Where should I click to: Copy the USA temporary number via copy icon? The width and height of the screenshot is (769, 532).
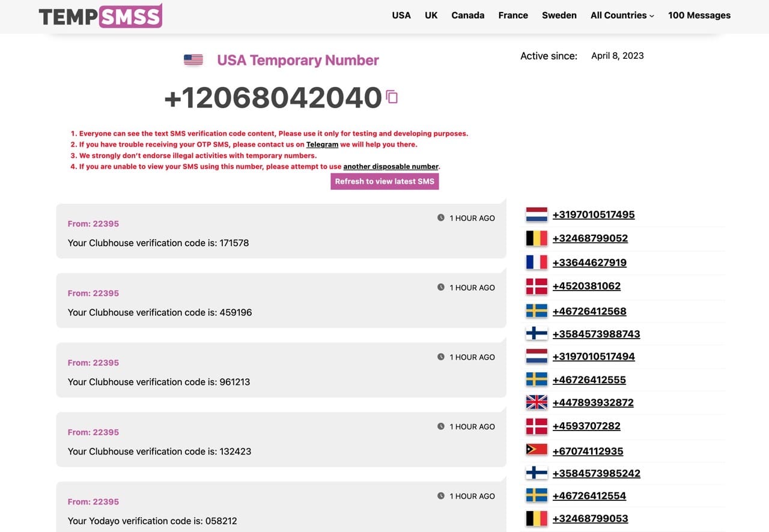[x=392, y=97]
